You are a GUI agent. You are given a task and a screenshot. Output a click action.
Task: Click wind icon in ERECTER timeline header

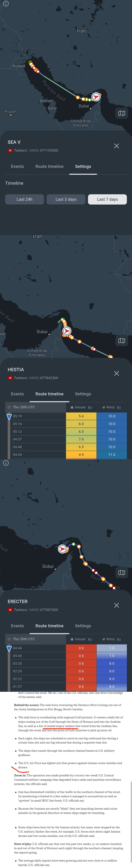tap(104, 639)
